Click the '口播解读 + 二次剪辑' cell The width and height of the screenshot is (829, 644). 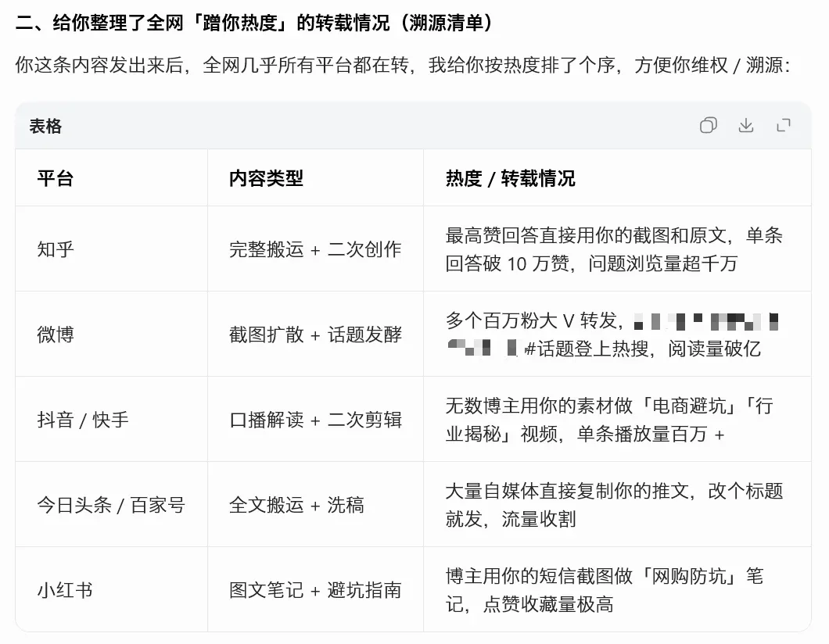point(315,420)
